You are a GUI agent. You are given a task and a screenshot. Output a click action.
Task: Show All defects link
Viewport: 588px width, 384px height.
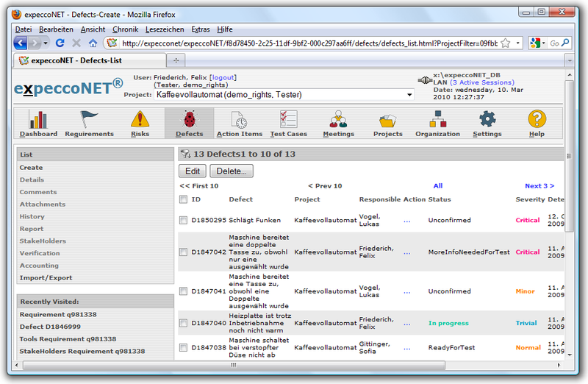(x=437, y=185)
